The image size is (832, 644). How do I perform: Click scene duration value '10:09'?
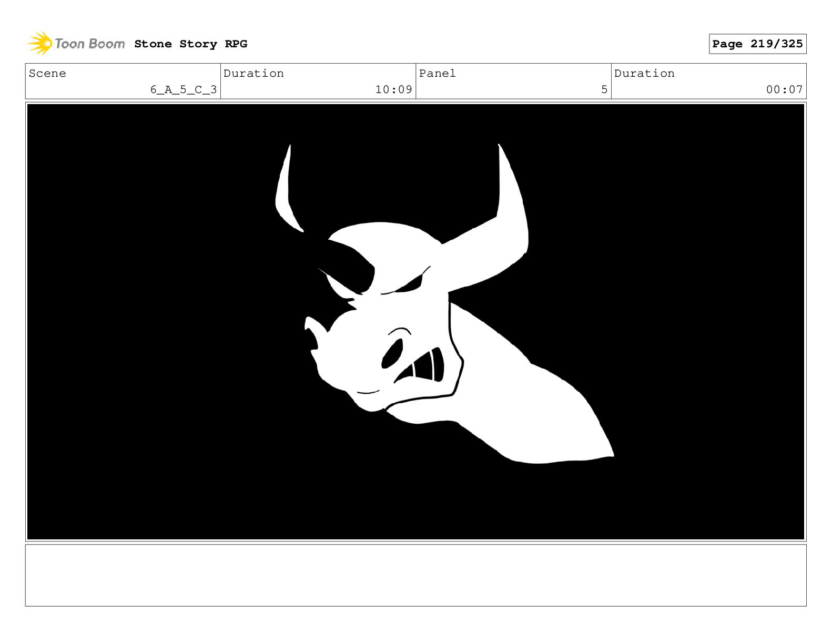click(393, 90)
